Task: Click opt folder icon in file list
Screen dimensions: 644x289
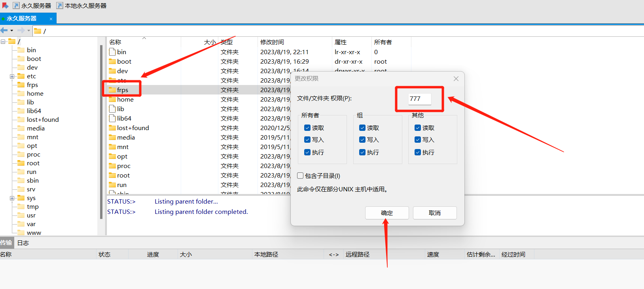Action: tap(112, 156)
